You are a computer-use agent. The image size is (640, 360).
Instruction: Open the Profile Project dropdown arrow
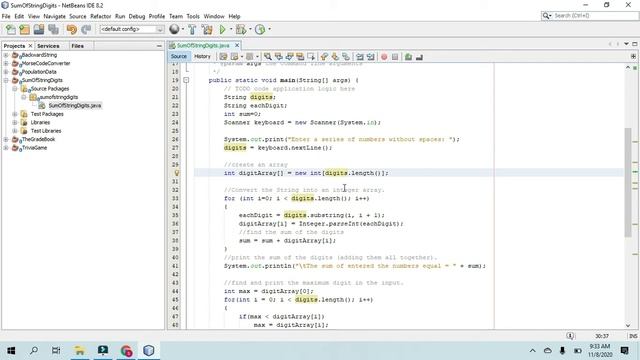point(269,29)
